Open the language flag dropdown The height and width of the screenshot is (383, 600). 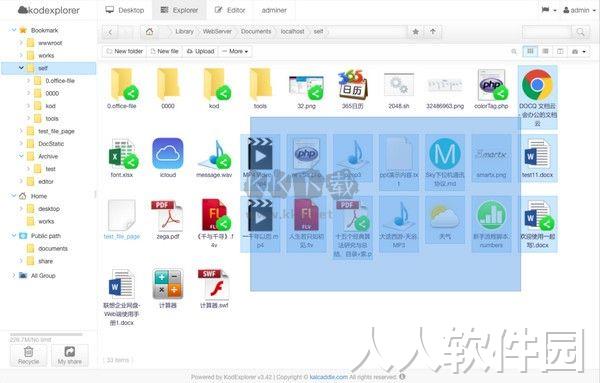pos(549,10)
